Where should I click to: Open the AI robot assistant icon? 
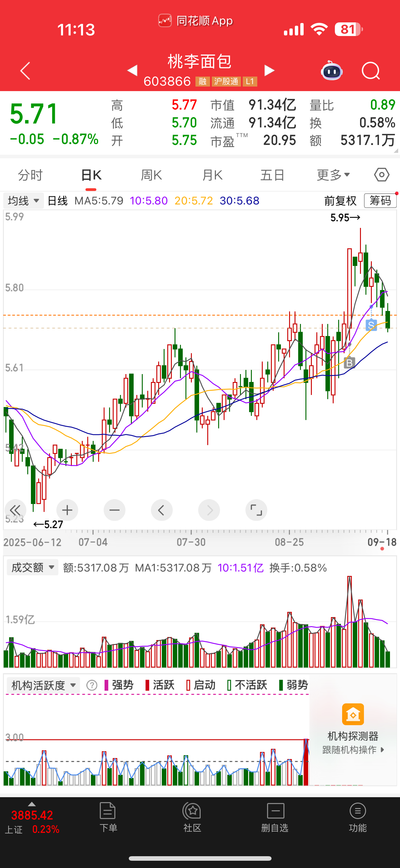tap(332, 71)
